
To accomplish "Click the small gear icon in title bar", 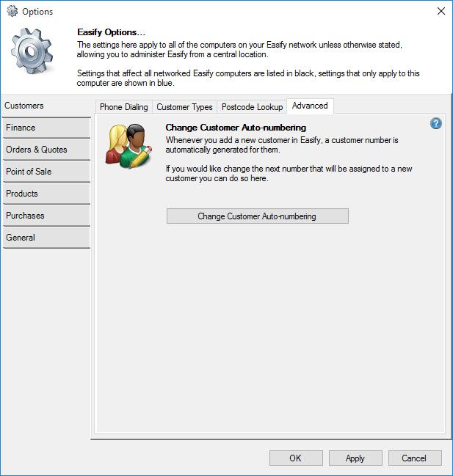I will tap(12, 11).
